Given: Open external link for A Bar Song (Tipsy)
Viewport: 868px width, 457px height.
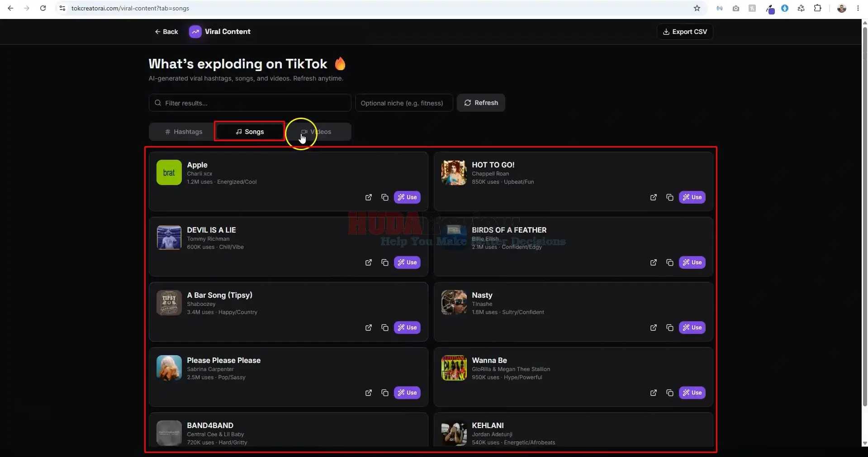Looking at the screenshot, I should pos(369,328).
